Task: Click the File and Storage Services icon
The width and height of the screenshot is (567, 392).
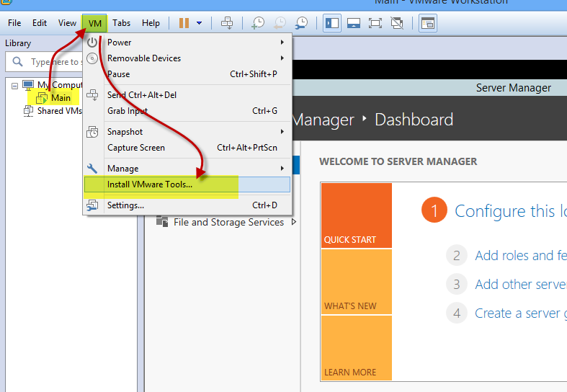Action: coord(162,221)
